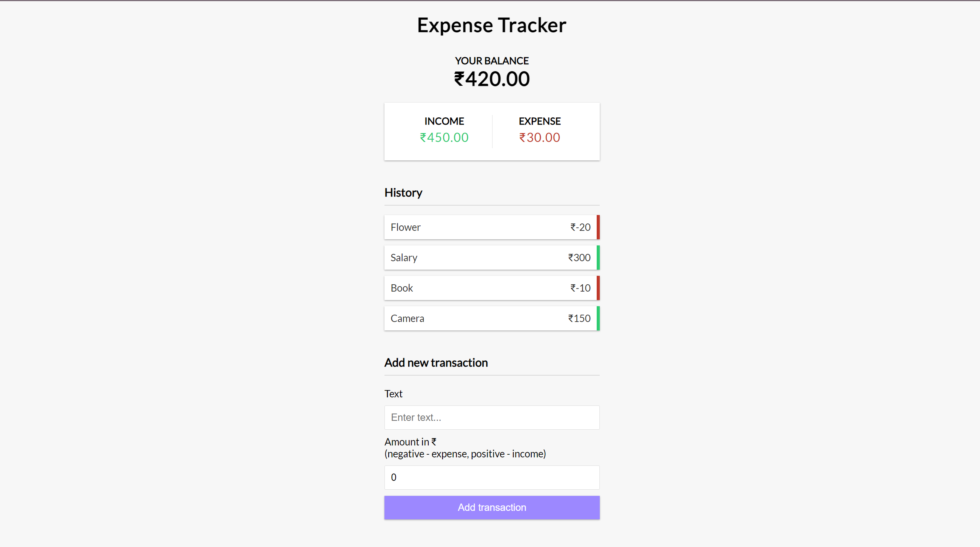Click the Amount input field

tap(492, 477)
